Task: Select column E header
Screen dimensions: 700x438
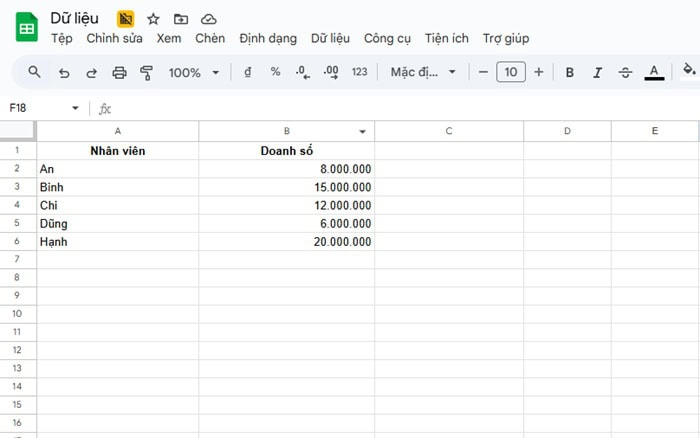Action: click(655, 131)
